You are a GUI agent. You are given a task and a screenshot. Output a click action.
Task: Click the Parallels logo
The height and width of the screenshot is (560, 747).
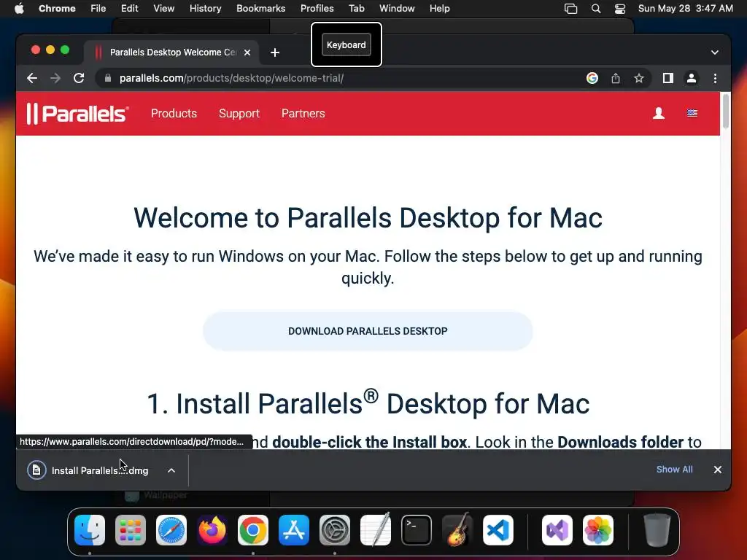coord(77,113)
